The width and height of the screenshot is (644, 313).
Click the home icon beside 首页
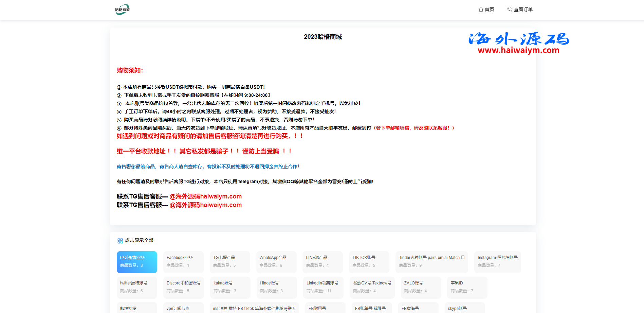481,10
